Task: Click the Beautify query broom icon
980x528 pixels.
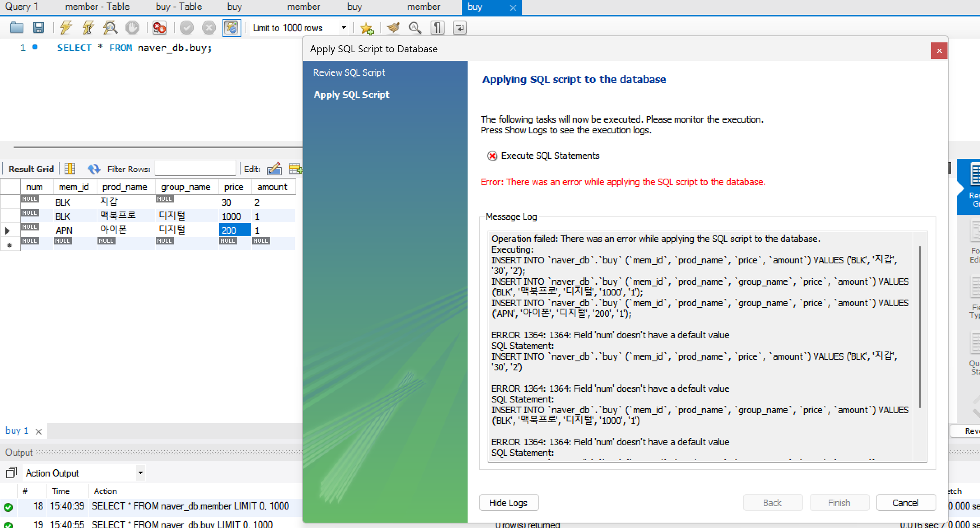Action: (x=393, y=28)
